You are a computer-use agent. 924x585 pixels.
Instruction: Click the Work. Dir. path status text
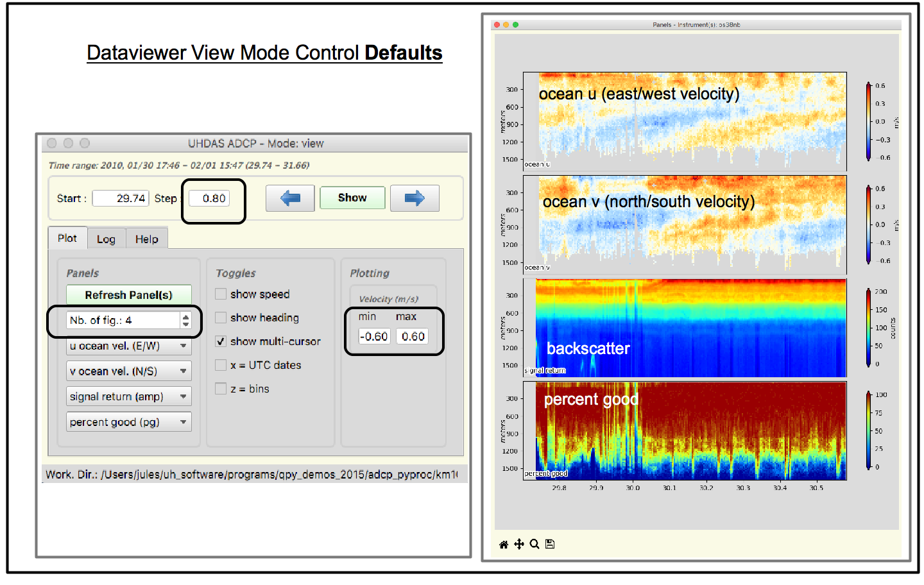click(252, 475)
